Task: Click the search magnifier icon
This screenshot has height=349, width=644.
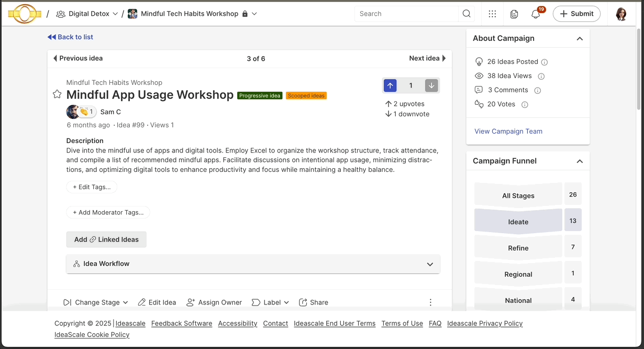Action: click(x=466, y=14)
